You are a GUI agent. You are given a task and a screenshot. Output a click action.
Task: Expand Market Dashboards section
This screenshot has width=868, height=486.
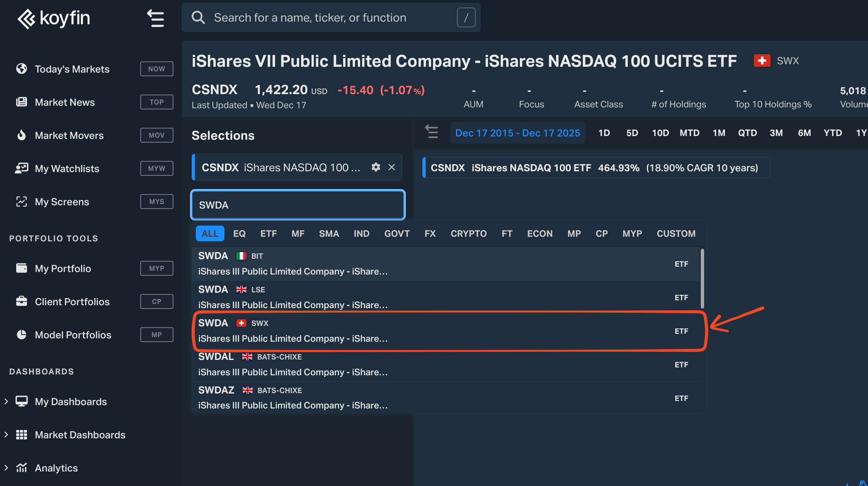tap(6, 435)
